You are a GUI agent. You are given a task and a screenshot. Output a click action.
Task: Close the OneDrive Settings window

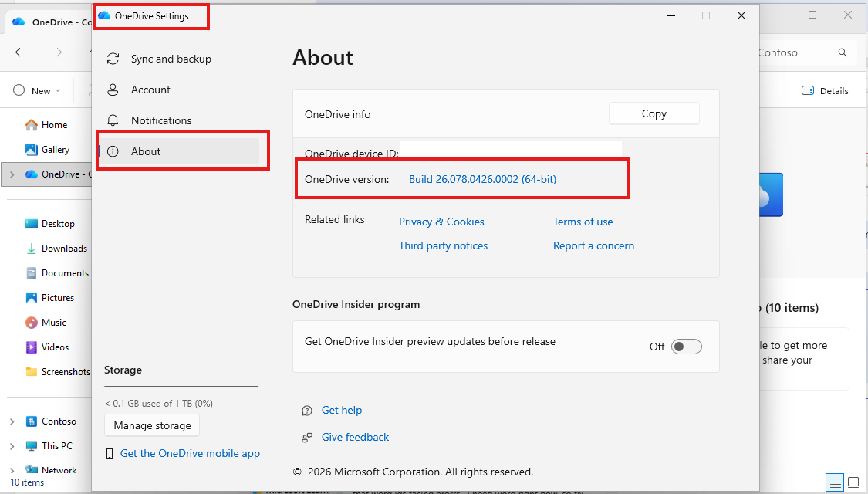[x=741, y=15]
